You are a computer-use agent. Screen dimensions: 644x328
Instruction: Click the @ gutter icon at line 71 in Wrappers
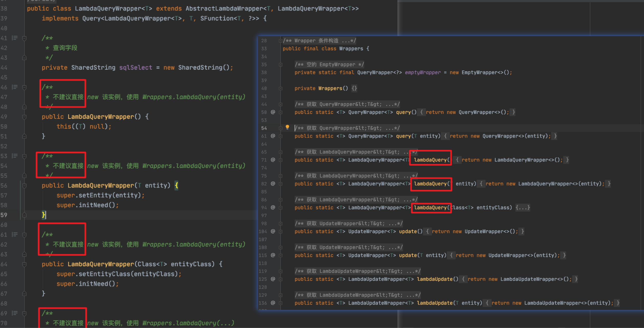click(x=273, y=160)
